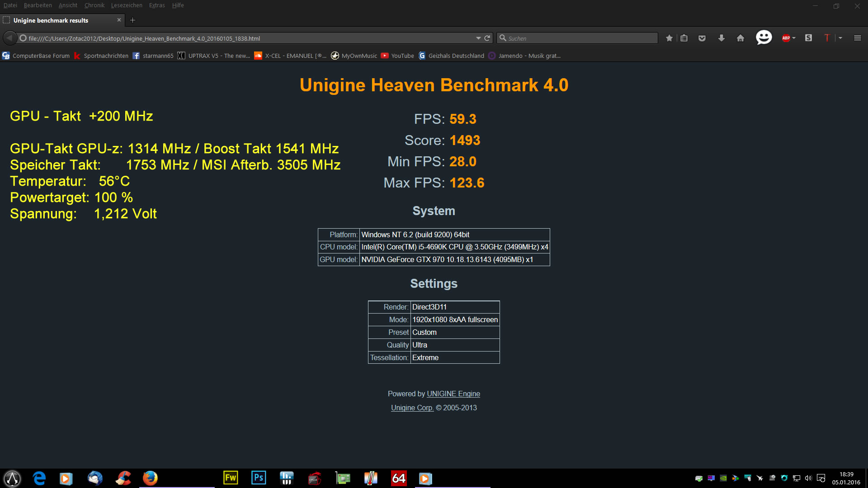Switch to Firefox in the taskbar
This screenshot has height=488, width=868.
[x=150, y=478]
